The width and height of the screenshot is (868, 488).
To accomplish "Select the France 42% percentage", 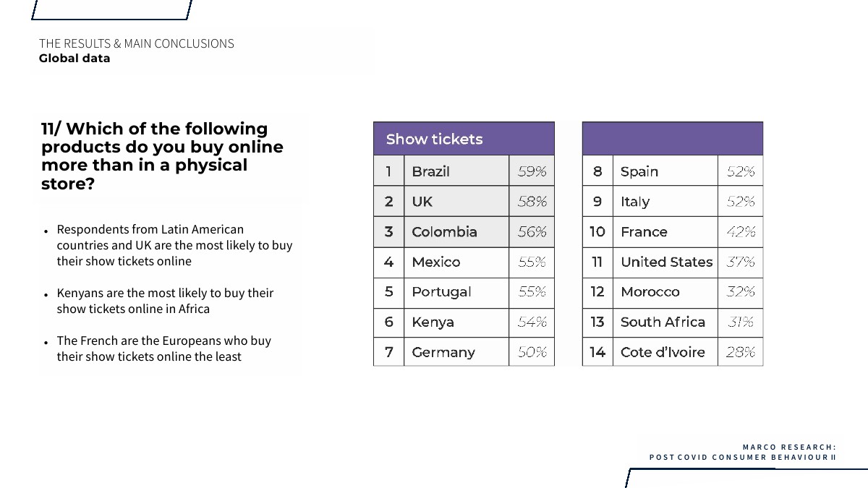I will pyautogui.click(x=741, y=232).
